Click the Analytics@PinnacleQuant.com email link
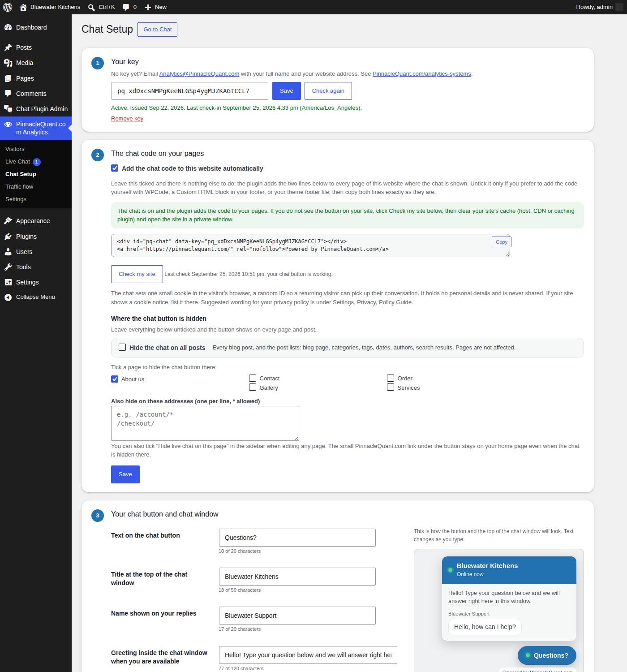The image size is (627, 672). (x=199, y=74)
